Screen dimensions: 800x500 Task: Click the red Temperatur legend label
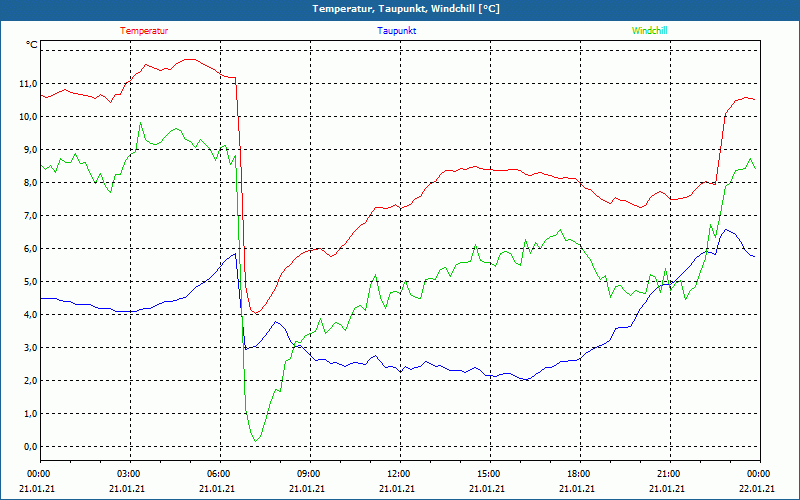pos(144,31)
